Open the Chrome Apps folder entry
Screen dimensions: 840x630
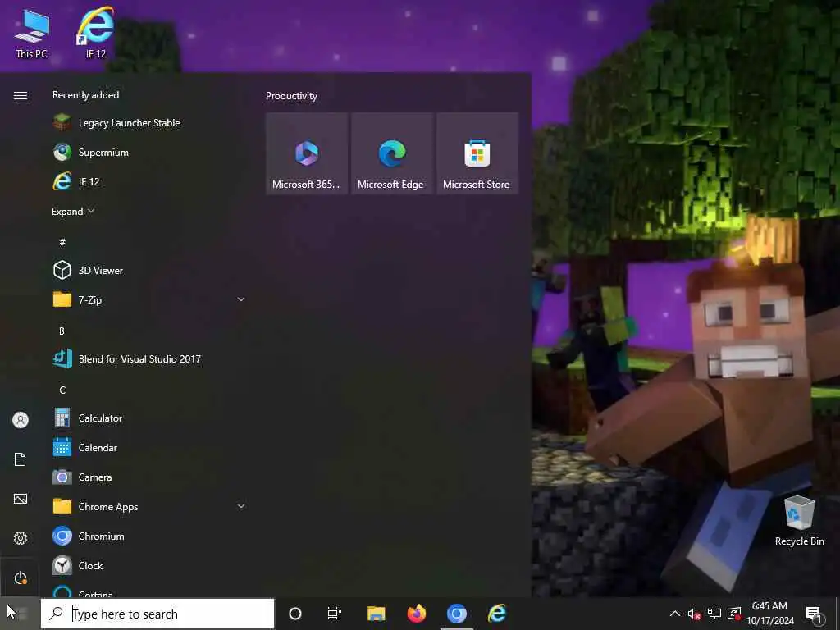tap(149, 506)
